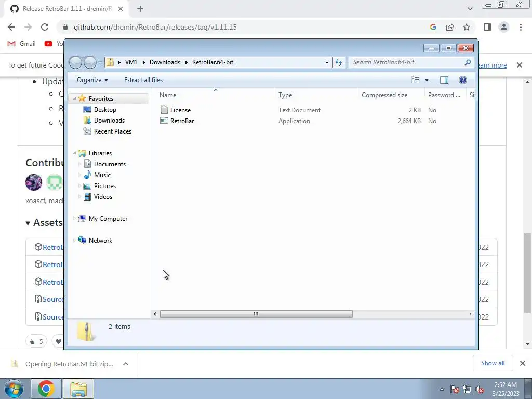Select Documents library
This screenshot has width=532, height=399.
(110, 164)
